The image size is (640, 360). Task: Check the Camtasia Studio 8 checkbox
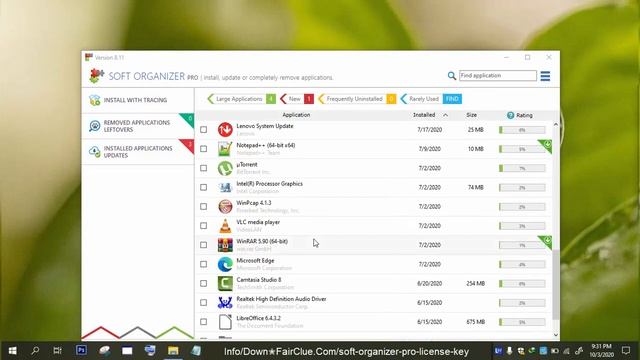click(204, 283)
